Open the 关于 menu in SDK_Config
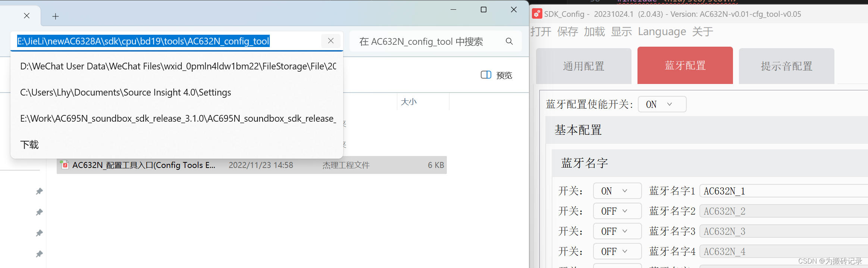 point(703,32)
